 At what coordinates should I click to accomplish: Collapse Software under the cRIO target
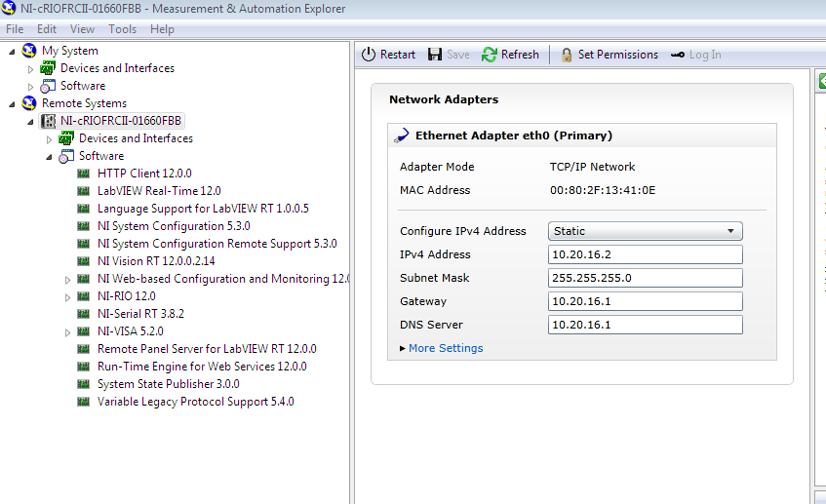[x=49, y=157]
